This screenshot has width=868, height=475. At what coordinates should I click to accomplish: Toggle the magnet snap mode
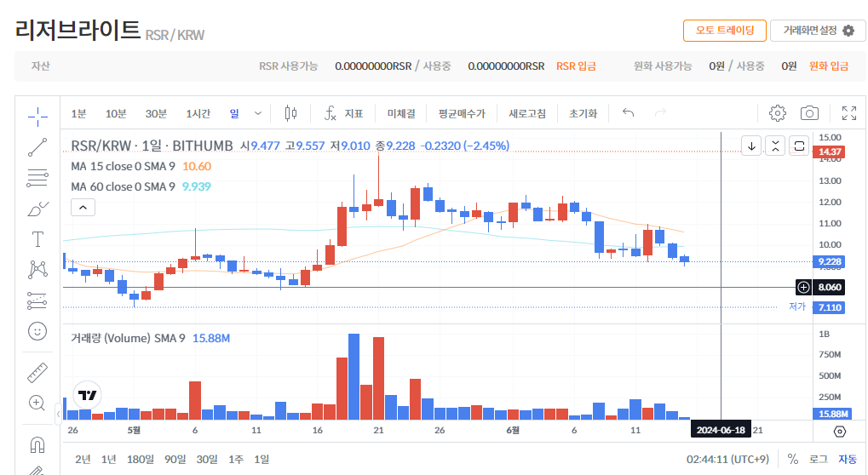click(37, 444)
